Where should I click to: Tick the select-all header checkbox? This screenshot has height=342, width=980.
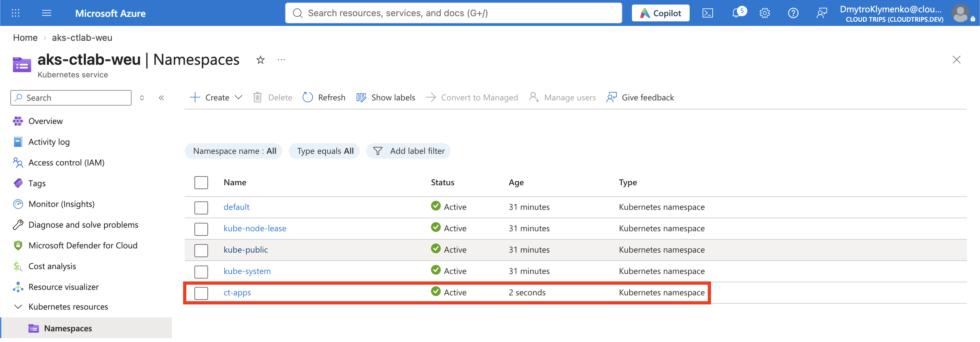tap(201, 182)
